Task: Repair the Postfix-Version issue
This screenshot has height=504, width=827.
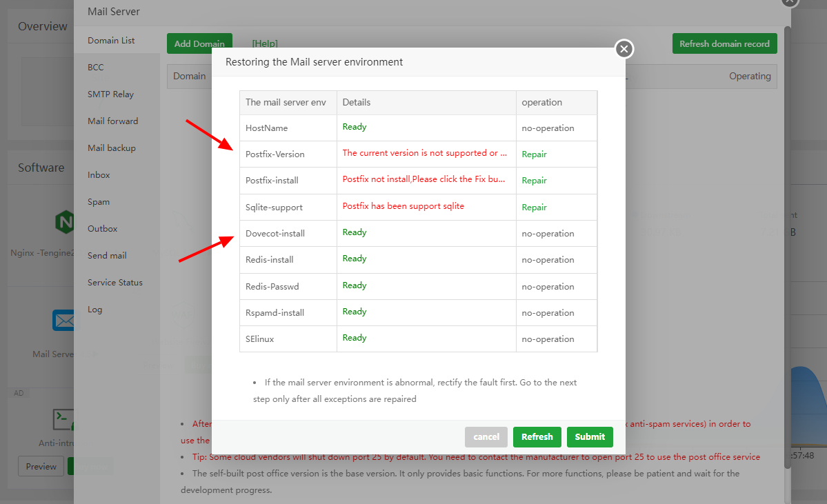Action: (534, 154)
